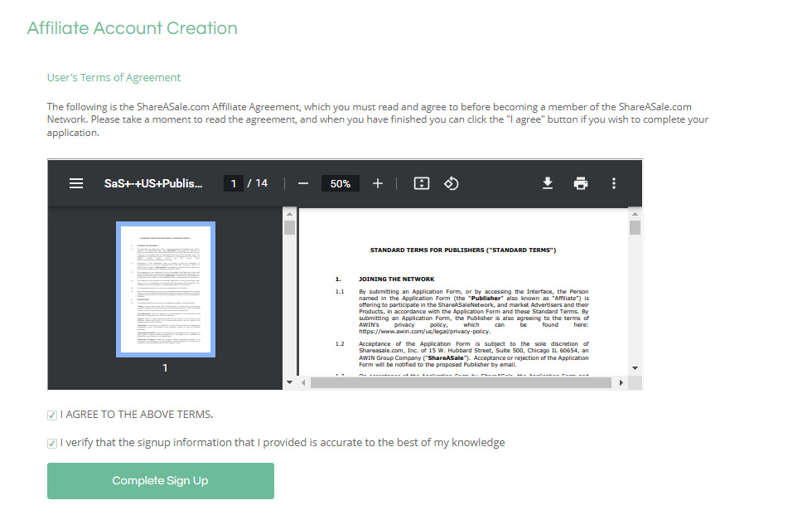Toggle the verify signup information checkbox

pyautogui.click(x=51, y=443)
